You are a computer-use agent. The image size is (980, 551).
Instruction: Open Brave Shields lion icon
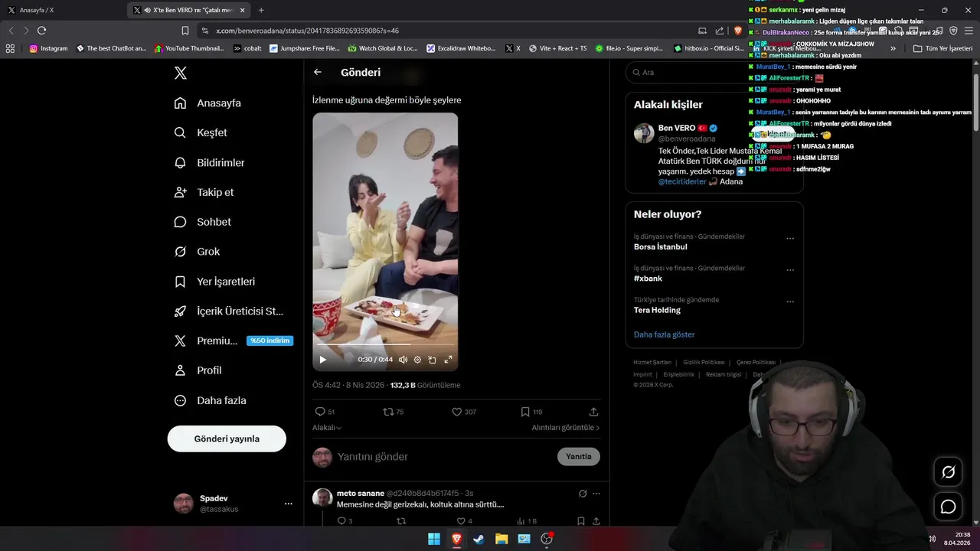(738, 31)
